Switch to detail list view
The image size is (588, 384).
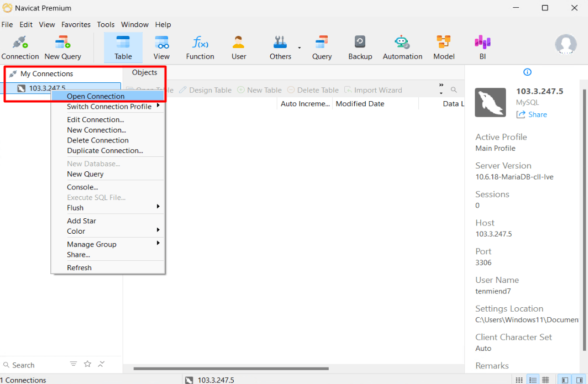(x=533, y=380)
